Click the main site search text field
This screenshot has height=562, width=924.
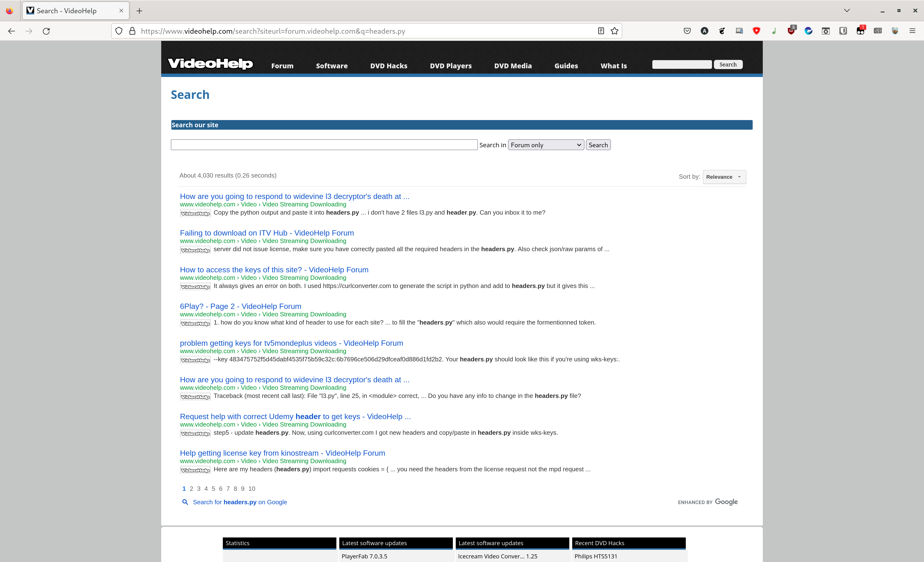tap(324, 145)
